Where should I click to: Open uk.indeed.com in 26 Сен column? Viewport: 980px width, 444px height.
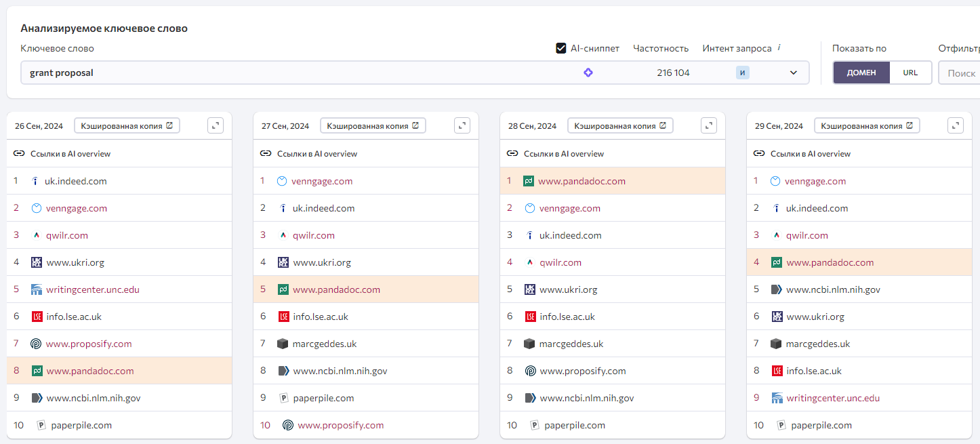click(76, 181)
